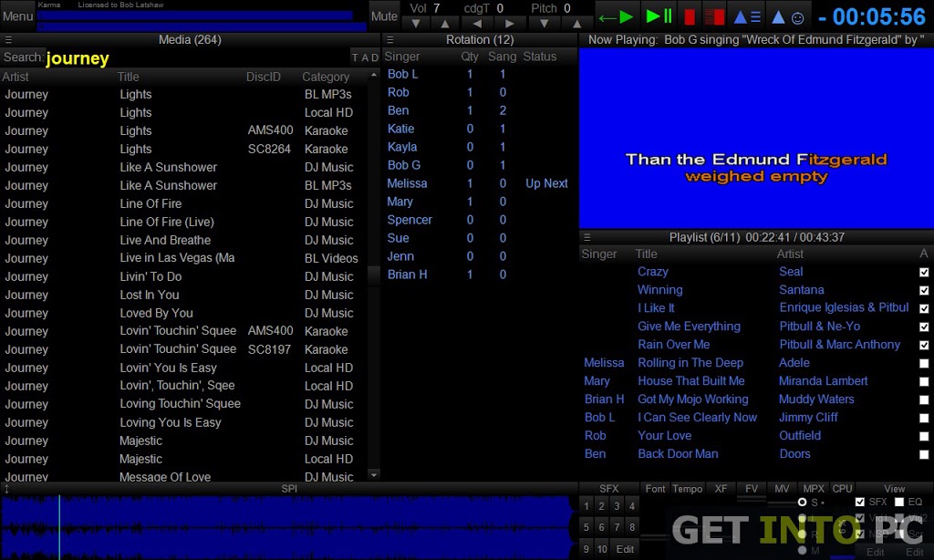Check the box for Back Door Man
Screen dimensions: 934x560
tap(924, 454)
